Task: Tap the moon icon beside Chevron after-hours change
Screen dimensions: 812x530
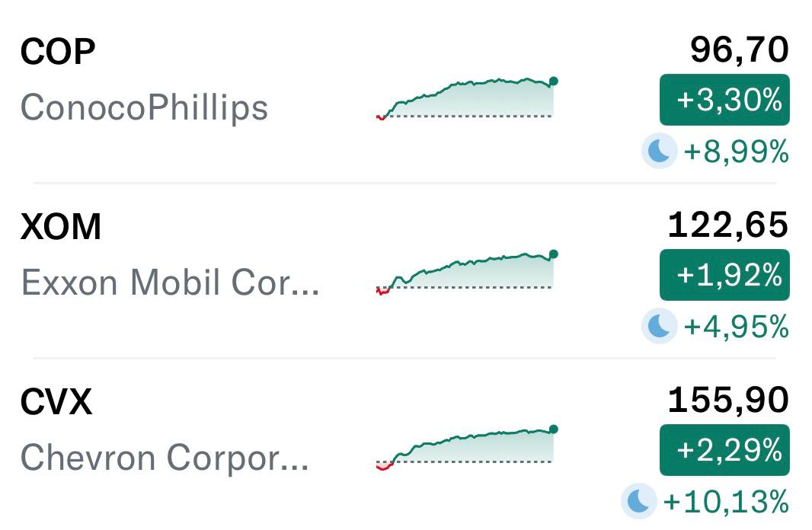Action: 638,501
